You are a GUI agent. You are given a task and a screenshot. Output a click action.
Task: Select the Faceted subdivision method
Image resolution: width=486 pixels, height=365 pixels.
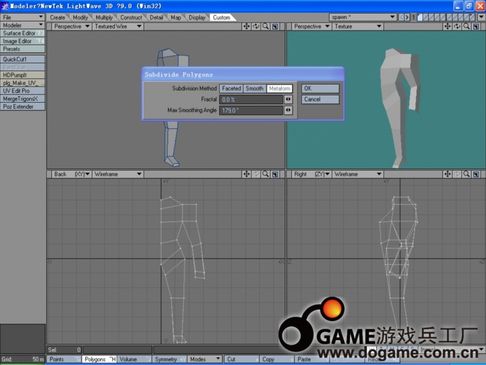pos(231,88)
